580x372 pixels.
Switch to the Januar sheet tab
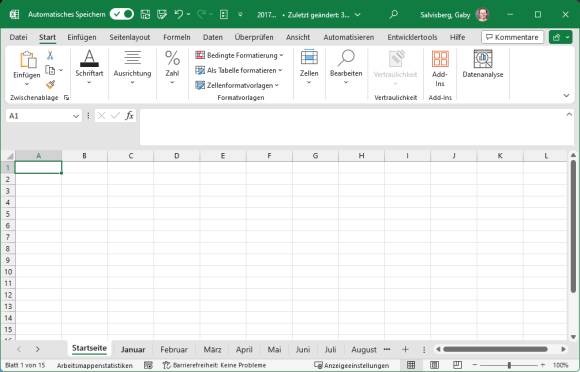pos(133,349)
